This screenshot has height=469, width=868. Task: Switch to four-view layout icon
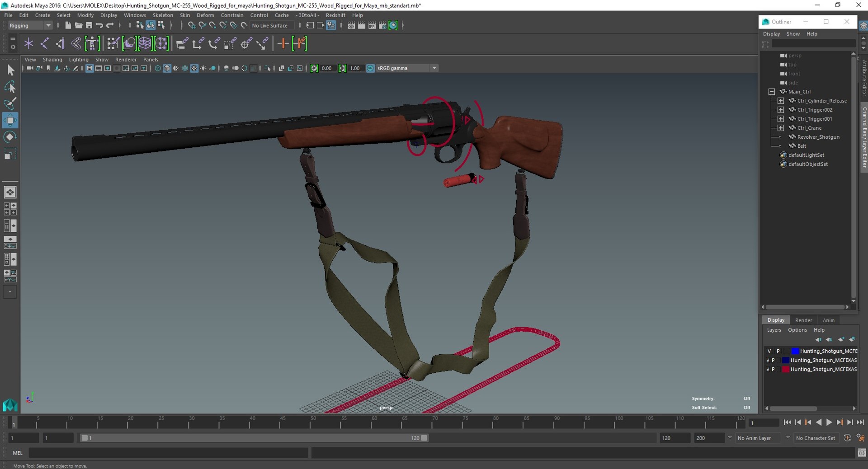point(10,209)
